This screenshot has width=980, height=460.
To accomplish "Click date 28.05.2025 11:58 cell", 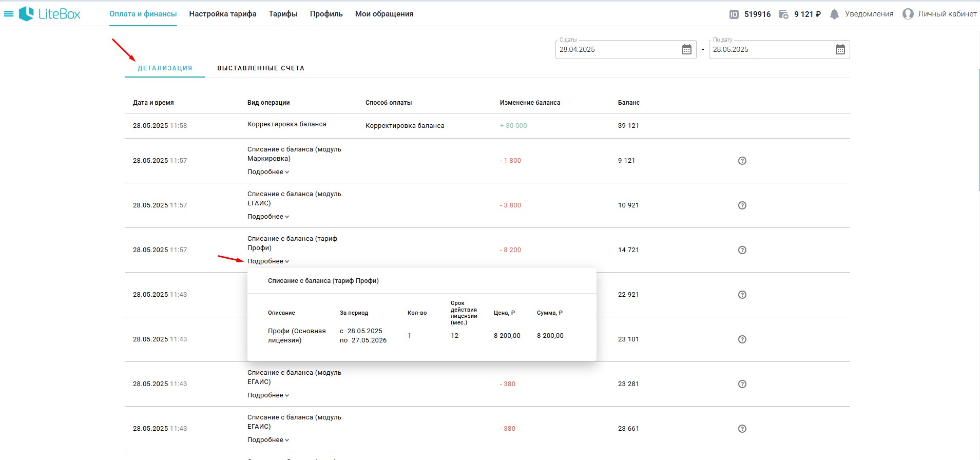I will click(x=160, y=126).
